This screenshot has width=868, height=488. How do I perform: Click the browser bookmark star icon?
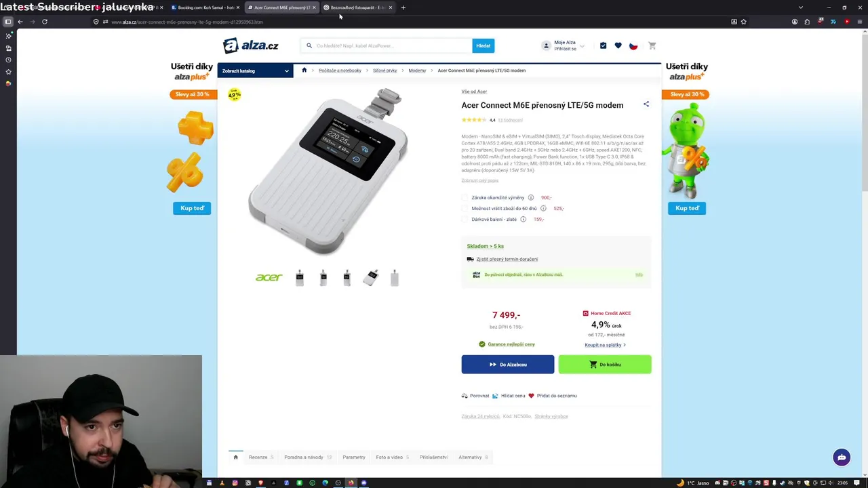pos(744,22)
